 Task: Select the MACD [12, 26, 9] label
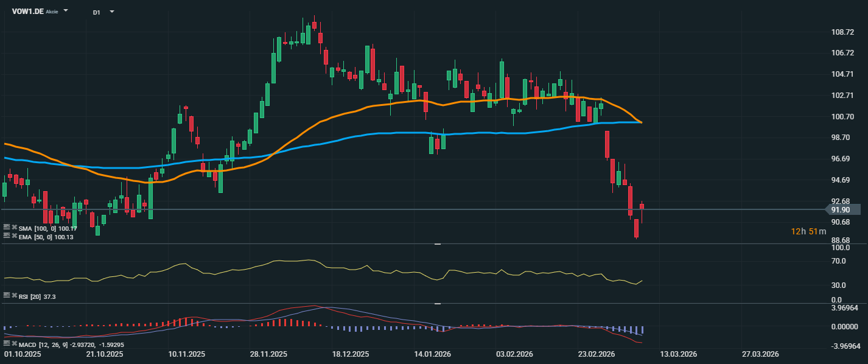(x=42, y=345)
